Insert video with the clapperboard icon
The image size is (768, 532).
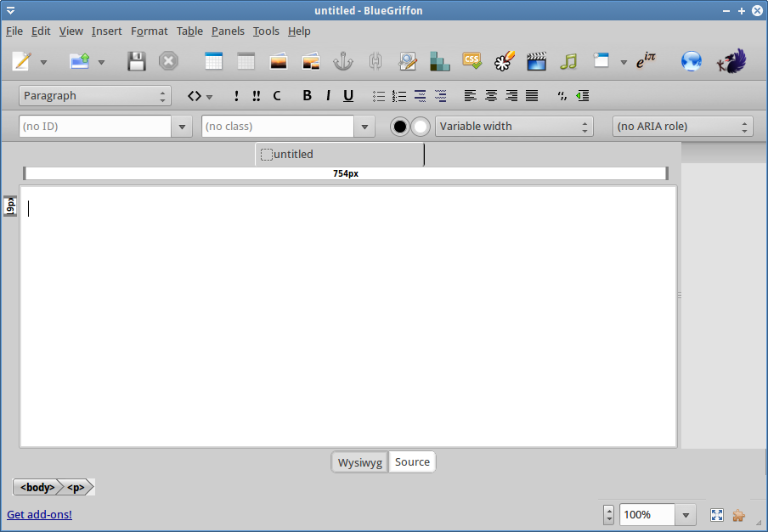tap(536, 62)
